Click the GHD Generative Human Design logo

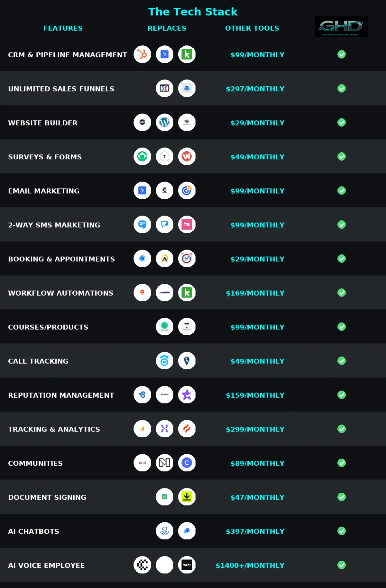click(x=341, y=27)
